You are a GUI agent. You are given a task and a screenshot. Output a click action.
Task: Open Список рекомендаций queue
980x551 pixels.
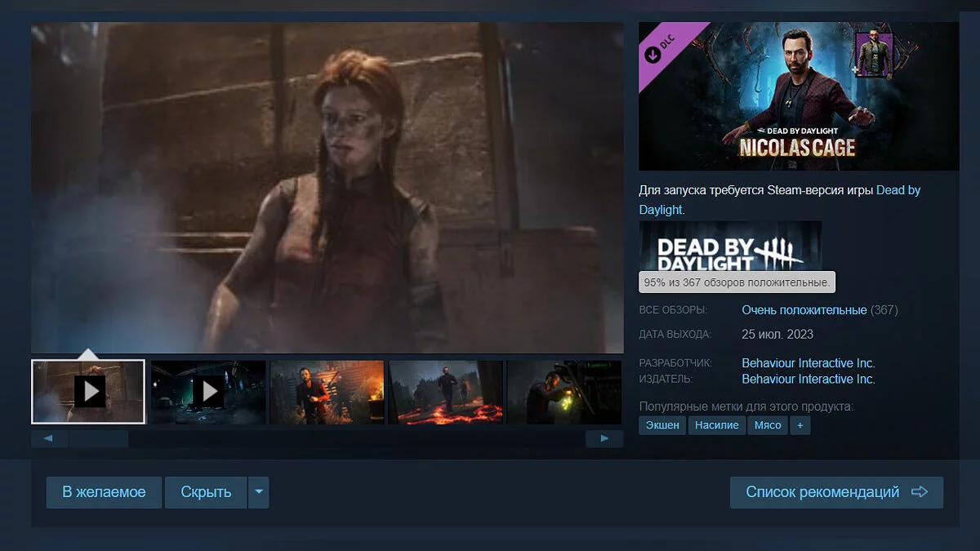click(x=836, y=492)
